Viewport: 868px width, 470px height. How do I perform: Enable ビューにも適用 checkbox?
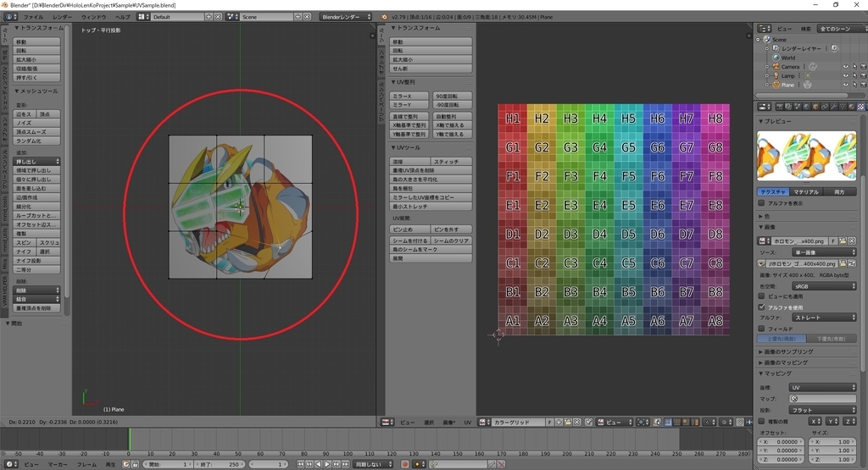coord(762,296)
